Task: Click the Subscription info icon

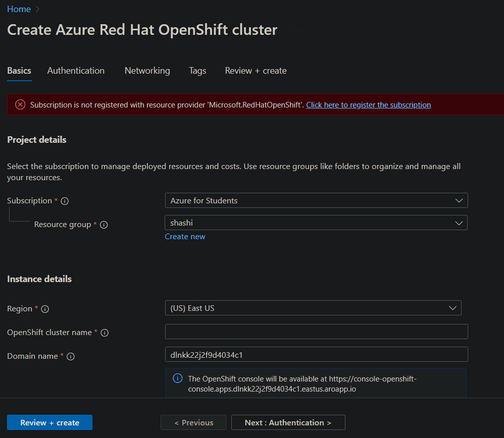Action: pos(65,201)
